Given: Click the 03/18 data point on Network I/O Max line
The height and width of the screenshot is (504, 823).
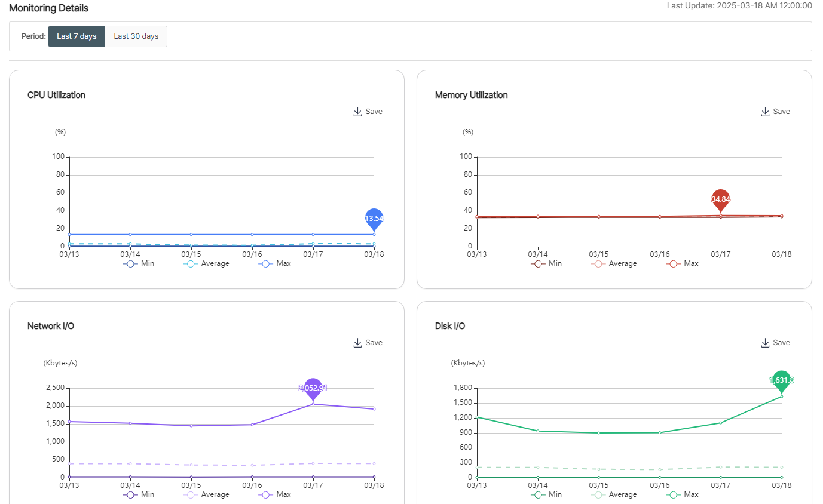Looking at the screenshot, I should (x=374, y=409).
